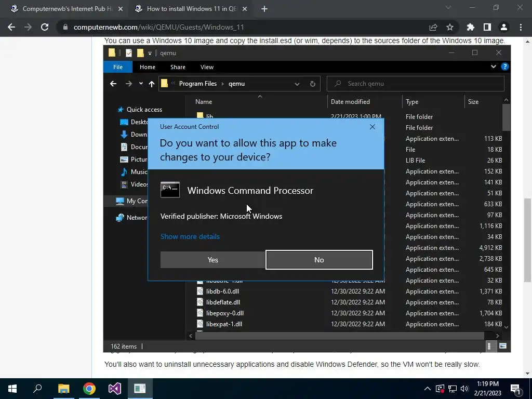The width and height of the screenshot is (532, 399).
Task: Open the Home ribbon tab
Action: pos(147,67)
